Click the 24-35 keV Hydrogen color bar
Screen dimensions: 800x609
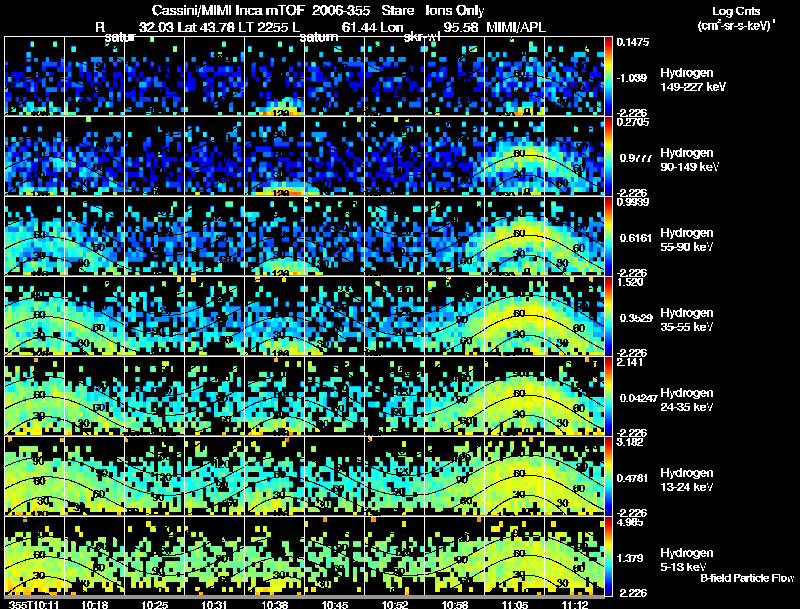(608, 396)
